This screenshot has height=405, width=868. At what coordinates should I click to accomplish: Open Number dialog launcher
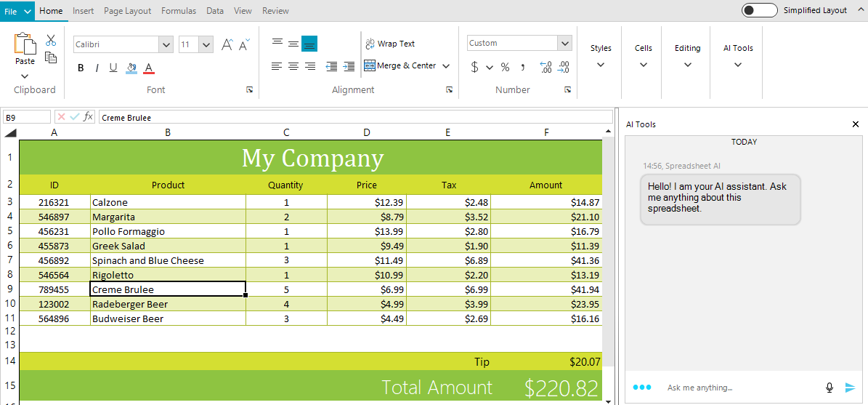(567, 89)
